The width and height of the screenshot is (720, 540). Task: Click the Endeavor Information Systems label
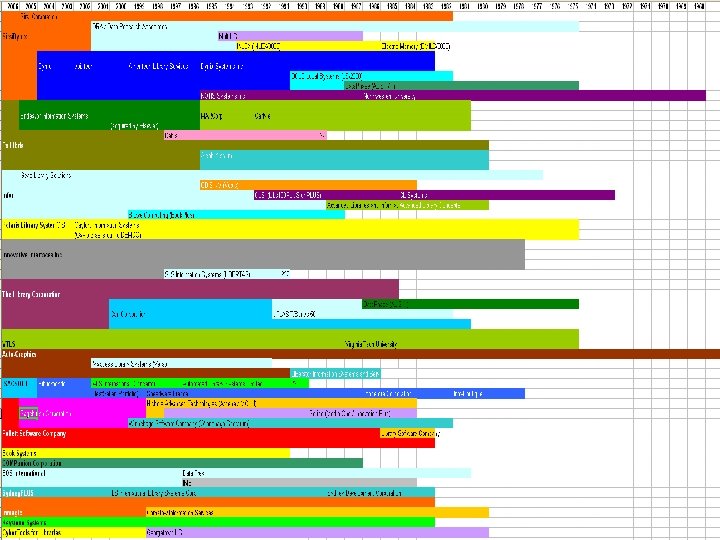[x=54, y=116]
